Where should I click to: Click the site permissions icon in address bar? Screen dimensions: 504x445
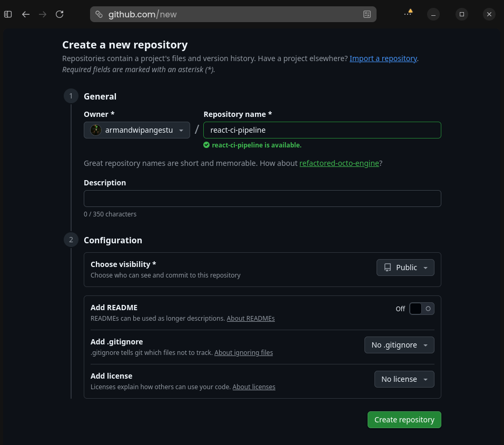(x=98, y=14)
